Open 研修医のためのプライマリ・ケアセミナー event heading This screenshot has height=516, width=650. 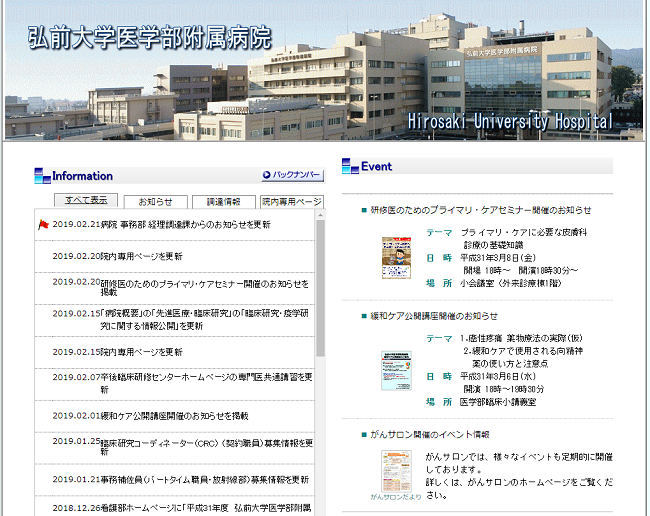point(481,210)
